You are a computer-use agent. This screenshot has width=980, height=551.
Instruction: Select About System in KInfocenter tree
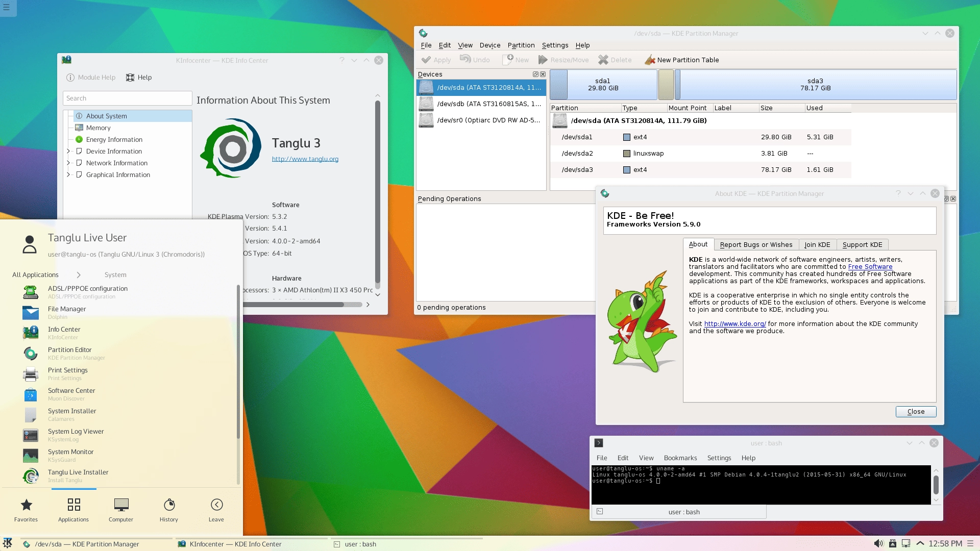(x=133, y=116)
